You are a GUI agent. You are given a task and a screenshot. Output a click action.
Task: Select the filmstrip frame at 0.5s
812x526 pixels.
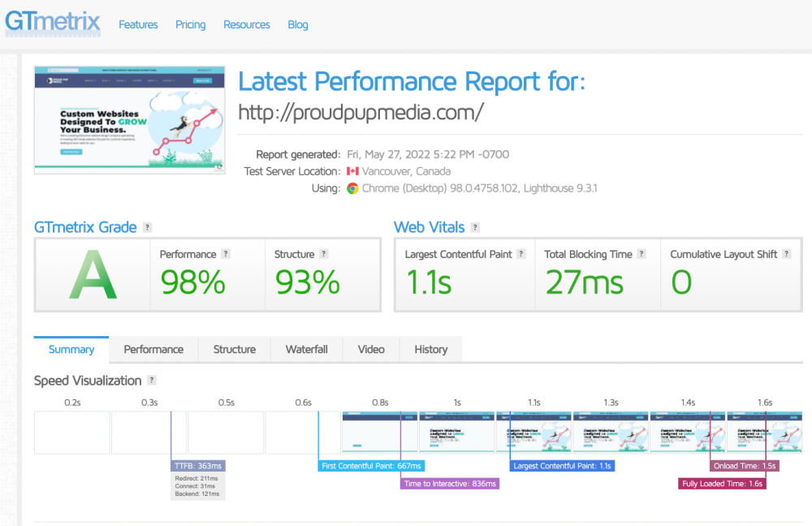click(226, 433)
